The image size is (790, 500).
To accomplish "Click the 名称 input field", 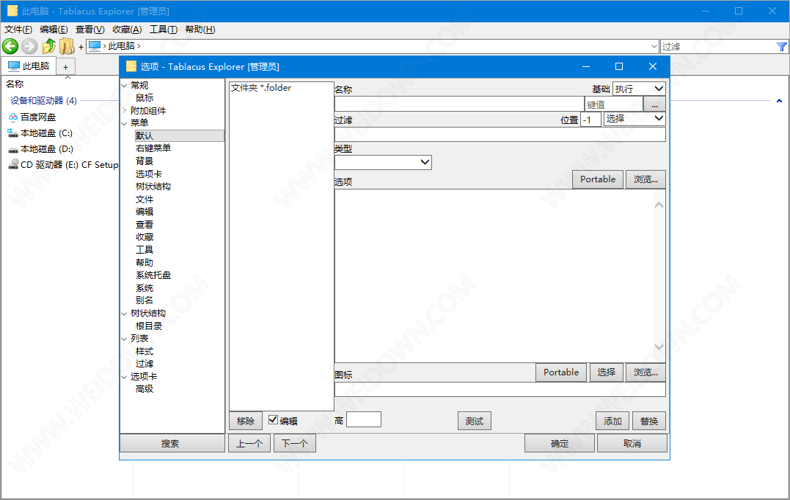I will coord(458,104).
